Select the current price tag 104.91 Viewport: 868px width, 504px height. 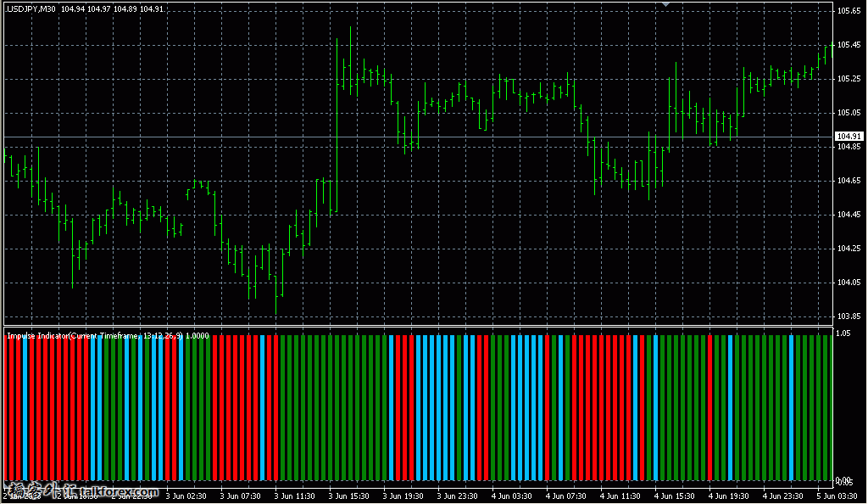[849, 137]
